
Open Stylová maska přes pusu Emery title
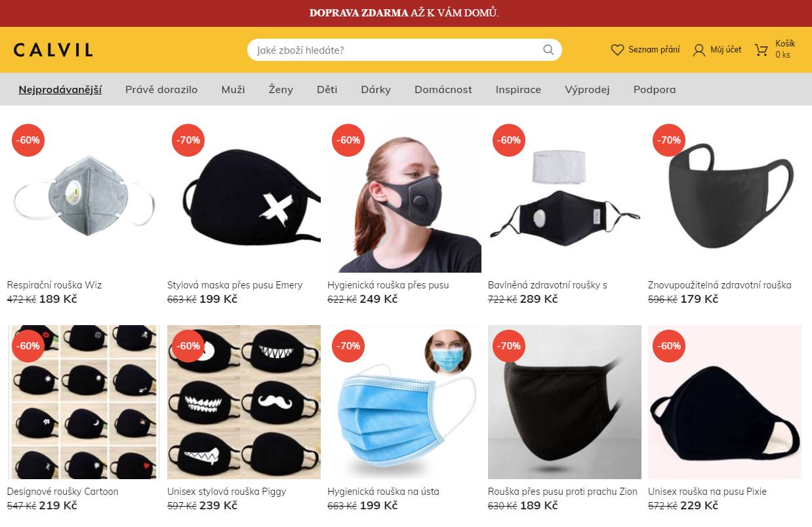235,285
